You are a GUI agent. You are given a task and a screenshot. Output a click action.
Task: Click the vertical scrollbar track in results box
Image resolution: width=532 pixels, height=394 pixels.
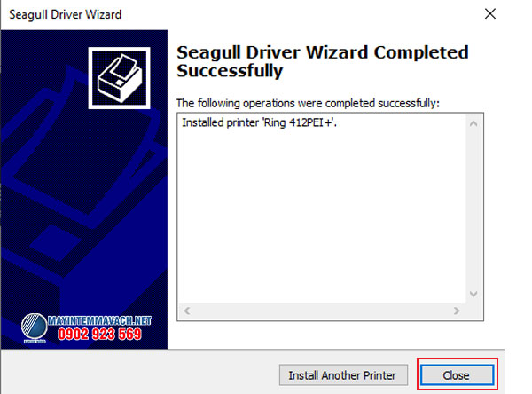(473, 209)
